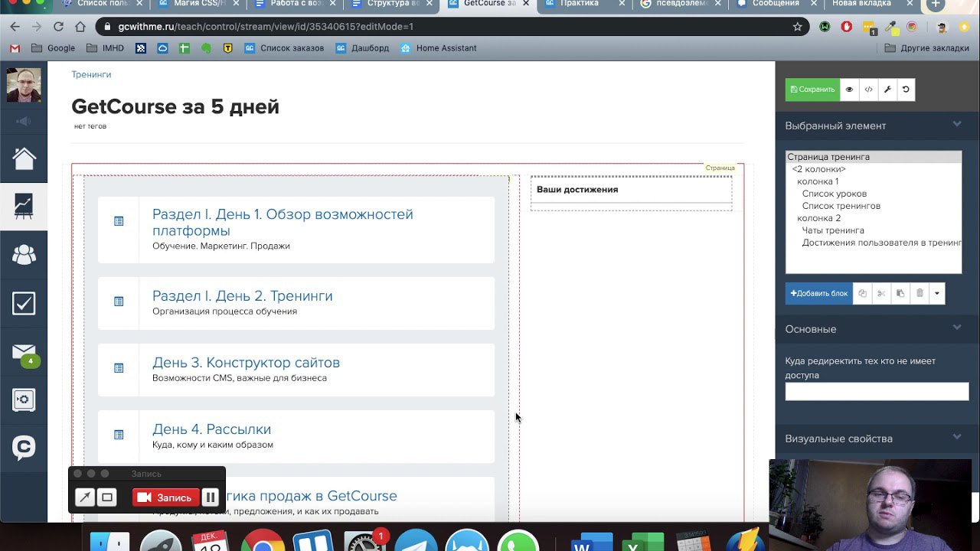Open the Google bookmarks folder
The height and width of the screenshot is (551, 980).
[x=53, y=48]
